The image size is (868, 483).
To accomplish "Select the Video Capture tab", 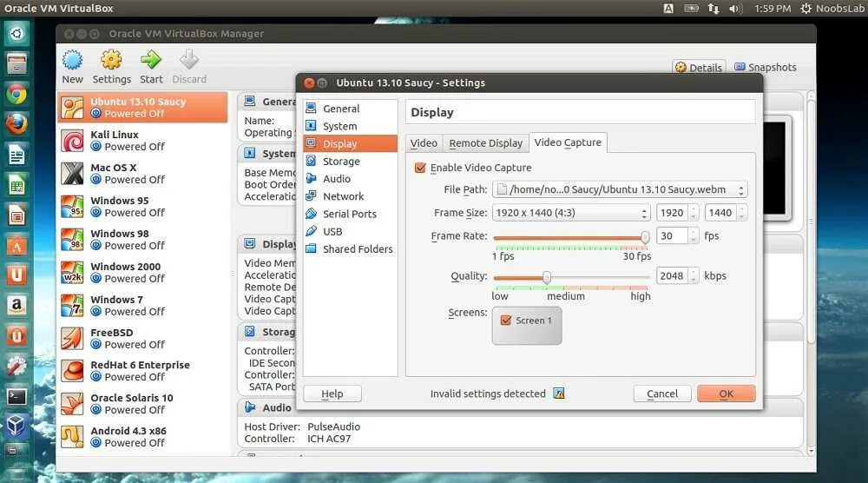I will (x=568, y=142).
